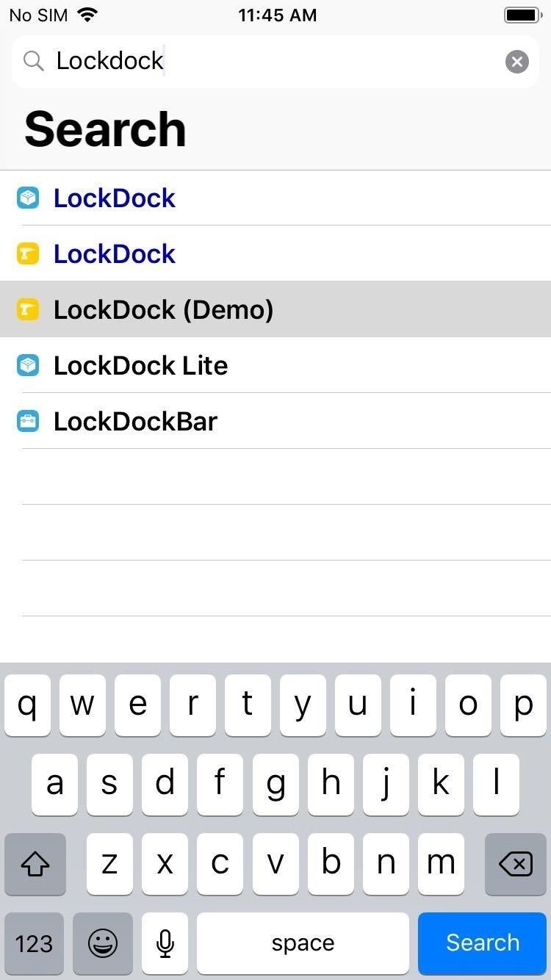
Task: Tap the space bar
Action: click(303, 943)
